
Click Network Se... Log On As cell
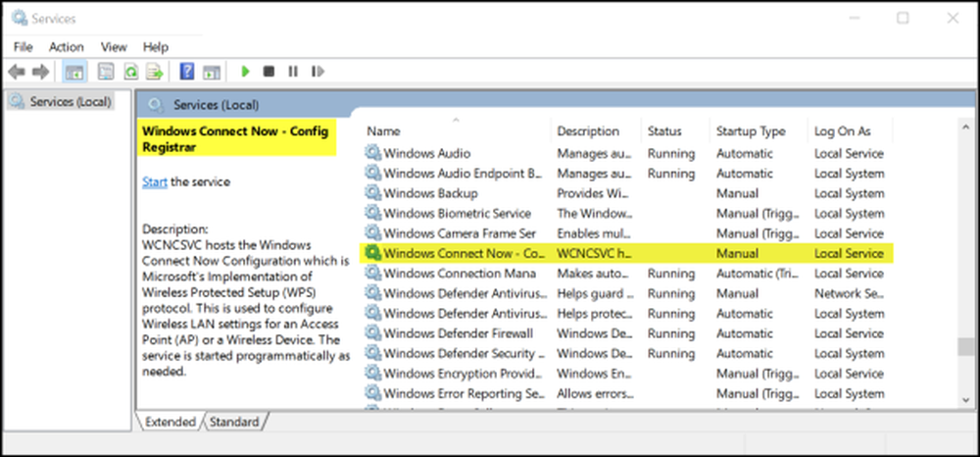(x=848, y=293)
